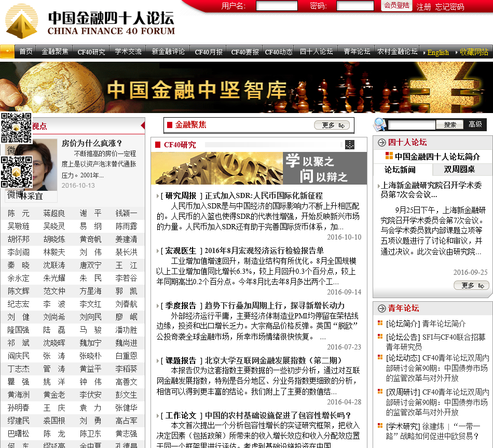Click the circled arrow icon next to 四十人论坛
Image resolution: width=493 pixels, height=448 pixels.
click(381, 143)
